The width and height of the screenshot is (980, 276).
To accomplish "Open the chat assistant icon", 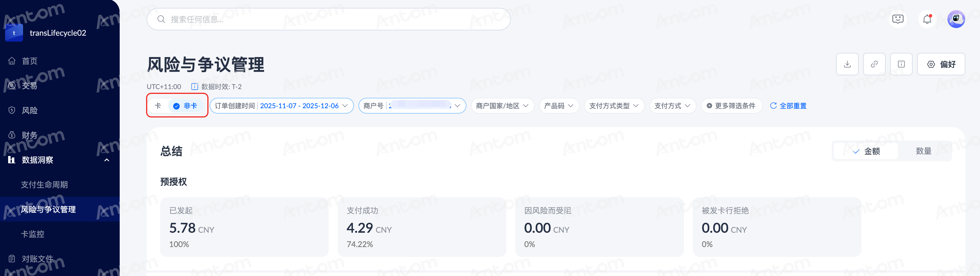I will pyautogui.click(x=897, y=19).
